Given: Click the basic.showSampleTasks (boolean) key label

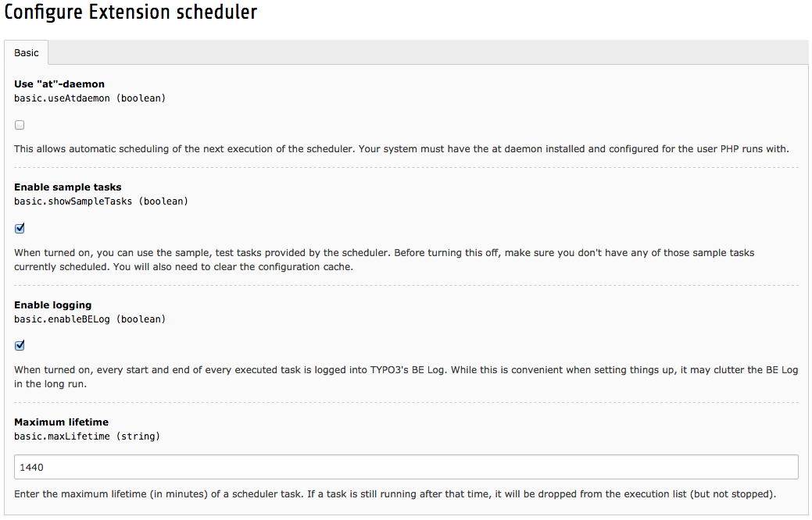Looking at the screenshot, I should tap(101, 201).
